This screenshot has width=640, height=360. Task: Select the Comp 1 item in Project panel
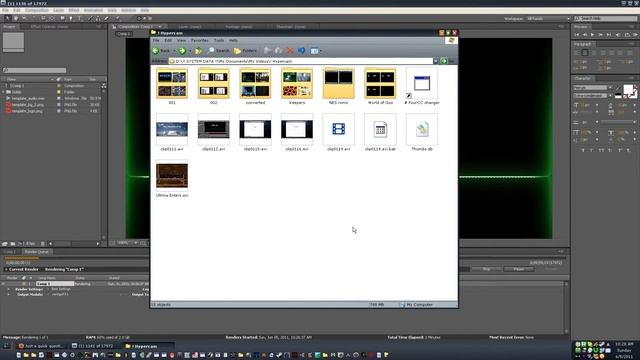pyautogui.click(x=17, y=86)
